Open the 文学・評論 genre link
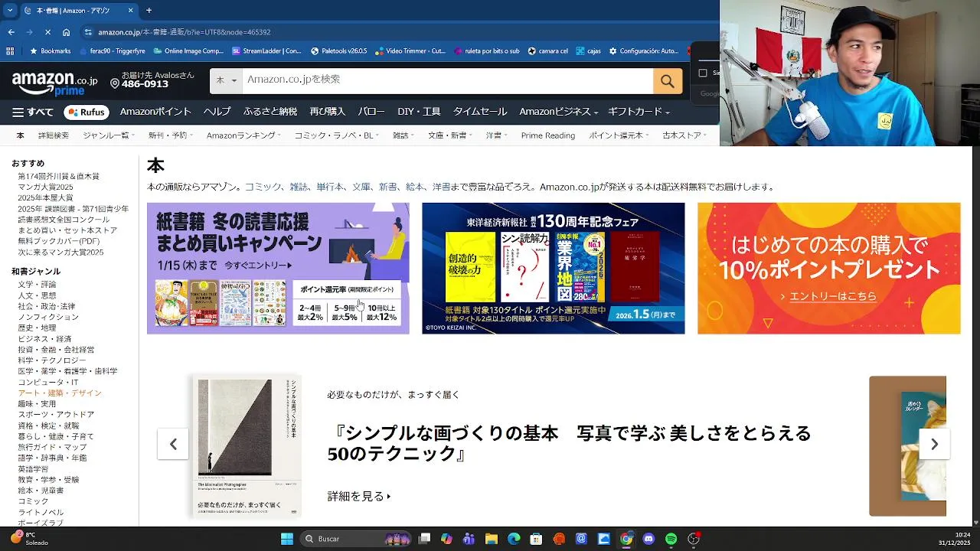 click(37, 284)
